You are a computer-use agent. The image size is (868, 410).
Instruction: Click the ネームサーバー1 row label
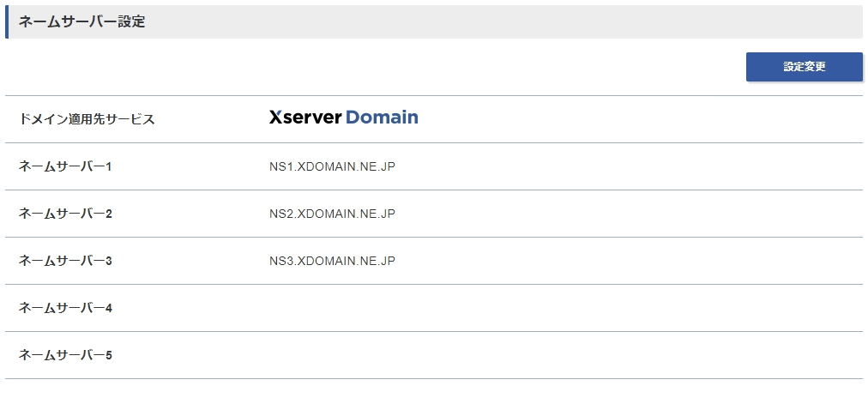click(x=65, y=166)
